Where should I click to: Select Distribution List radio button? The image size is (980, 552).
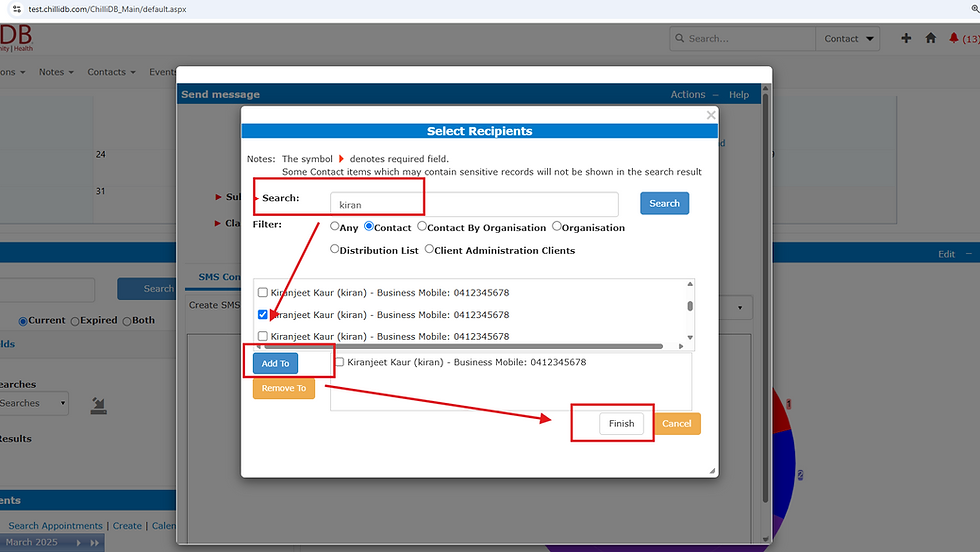334,249
